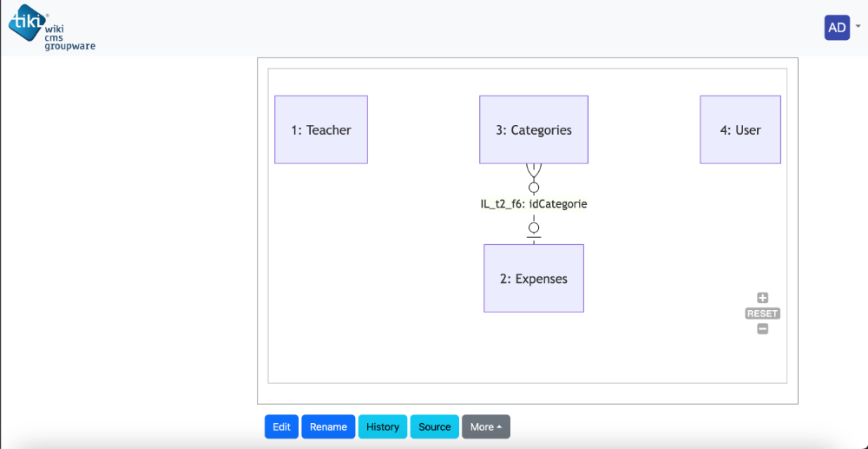Click the circle marker above Expenses box
This screenshot has height=449, width=868.
[534, 228]
